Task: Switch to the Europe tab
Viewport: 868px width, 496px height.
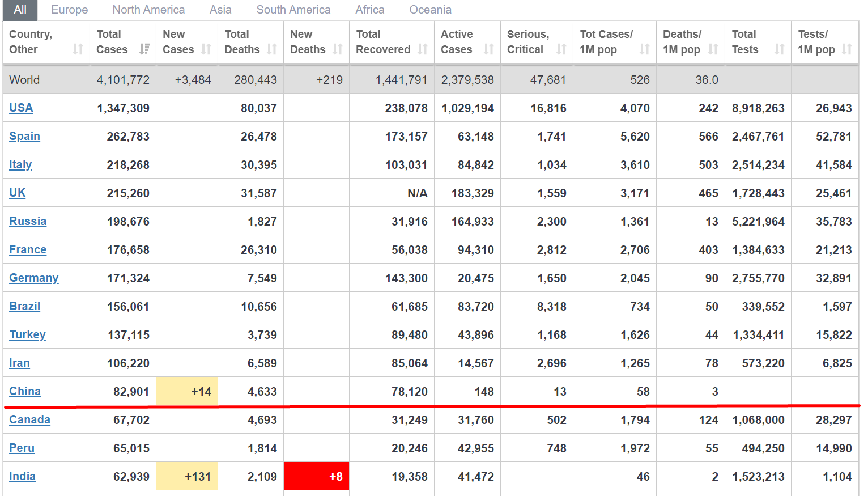Action: (x=70, y=10)
